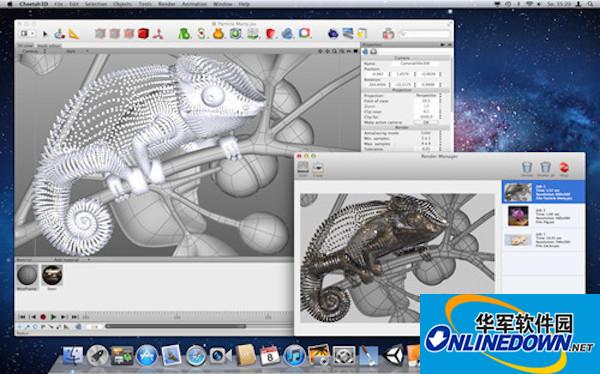The image size is (600, 374).
Task: Click the orange vase creator icon
Action: (x=218, y=34)
